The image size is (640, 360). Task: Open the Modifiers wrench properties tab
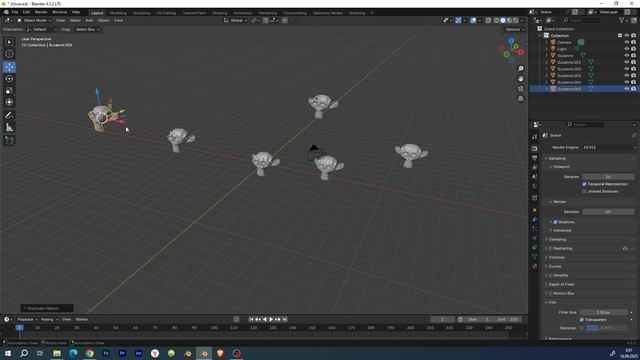[x=535, y=220]
